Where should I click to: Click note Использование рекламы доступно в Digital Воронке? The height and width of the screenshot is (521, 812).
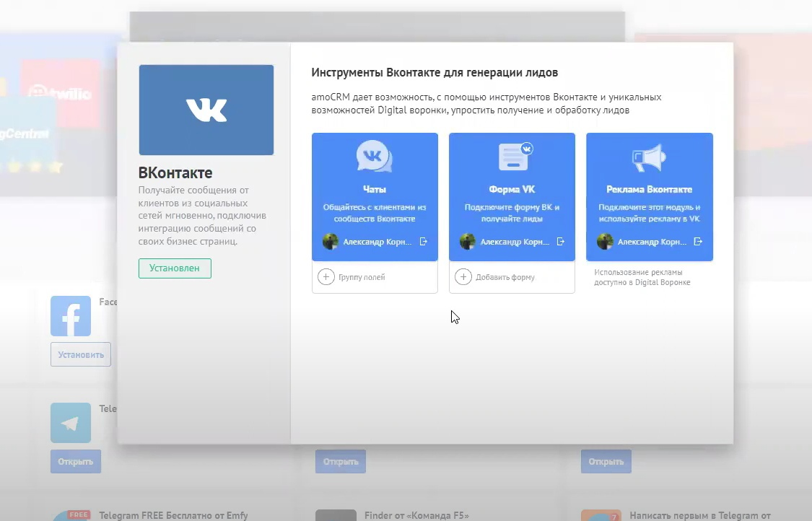click(642, 278)
